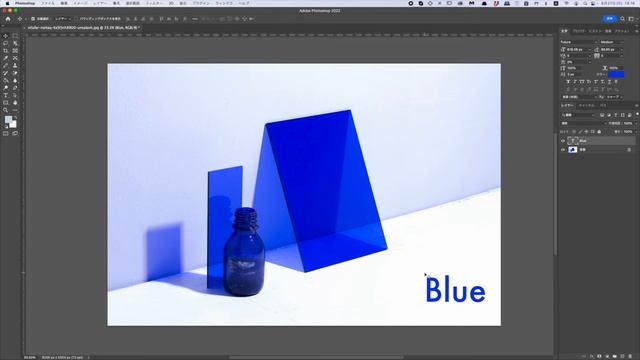Open the anti-aliasing シャープ dropdown
This screenshot has width=640, height=360.
(614, 97)
